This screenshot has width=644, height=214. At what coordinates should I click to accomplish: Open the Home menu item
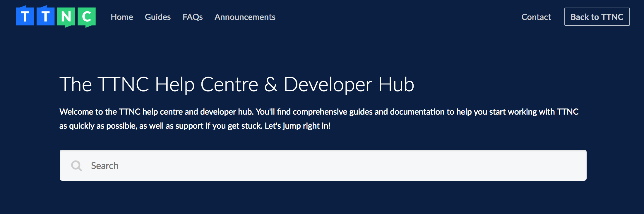coord(122,17)
